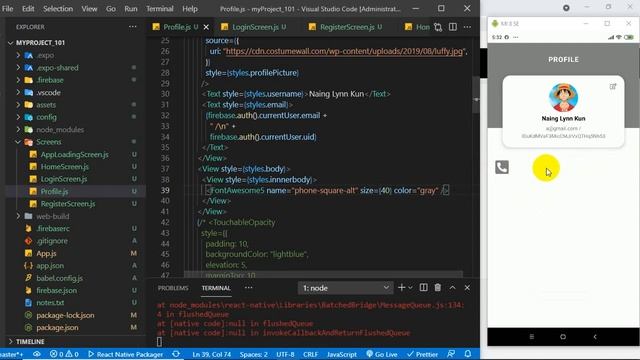Expand the .expo-shared folder
Screen dimensions: 640x360
point(18,67)
